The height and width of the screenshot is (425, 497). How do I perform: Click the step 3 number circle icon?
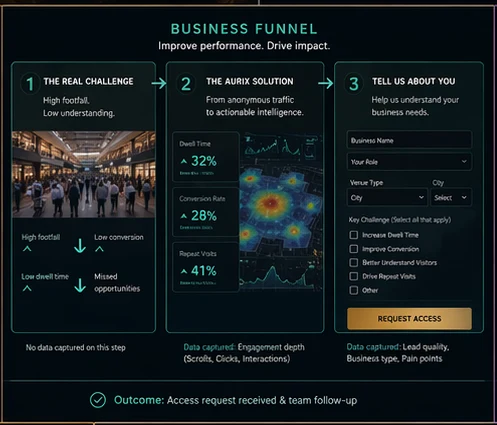tap(354, 84)
